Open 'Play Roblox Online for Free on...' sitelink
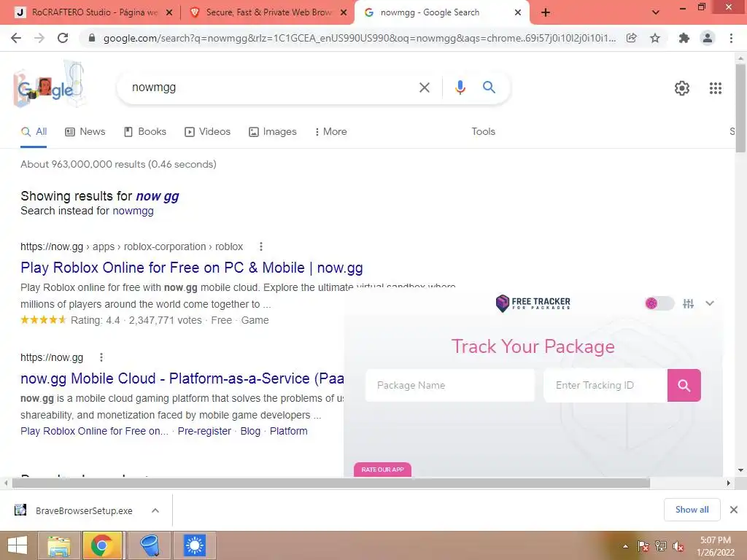The image size is (747, 560). [94, 431]
